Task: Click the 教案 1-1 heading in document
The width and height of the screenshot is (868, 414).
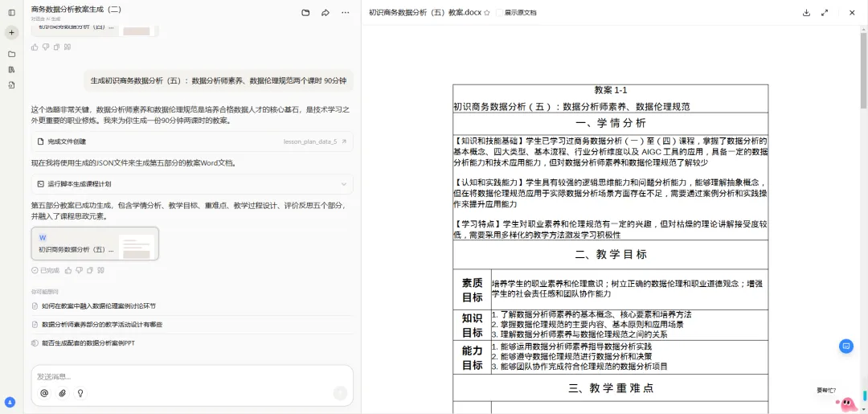Action: click(x=611, y=90)
